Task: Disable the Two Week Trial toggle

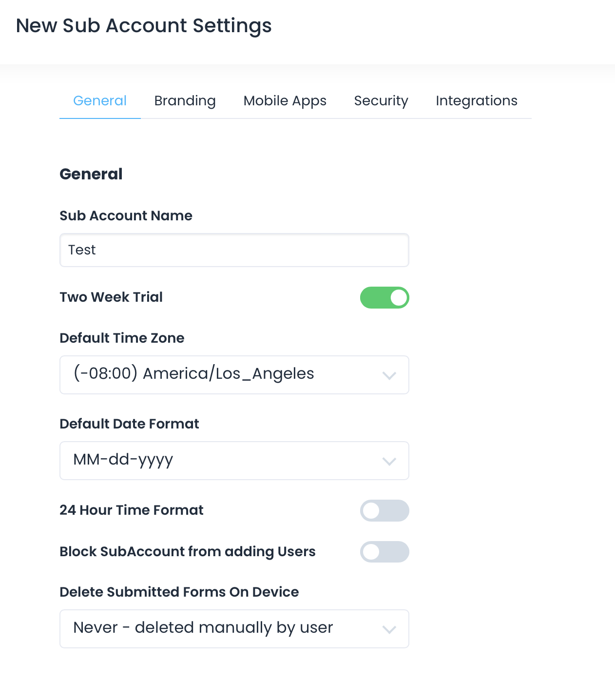Action: (384, 298)
